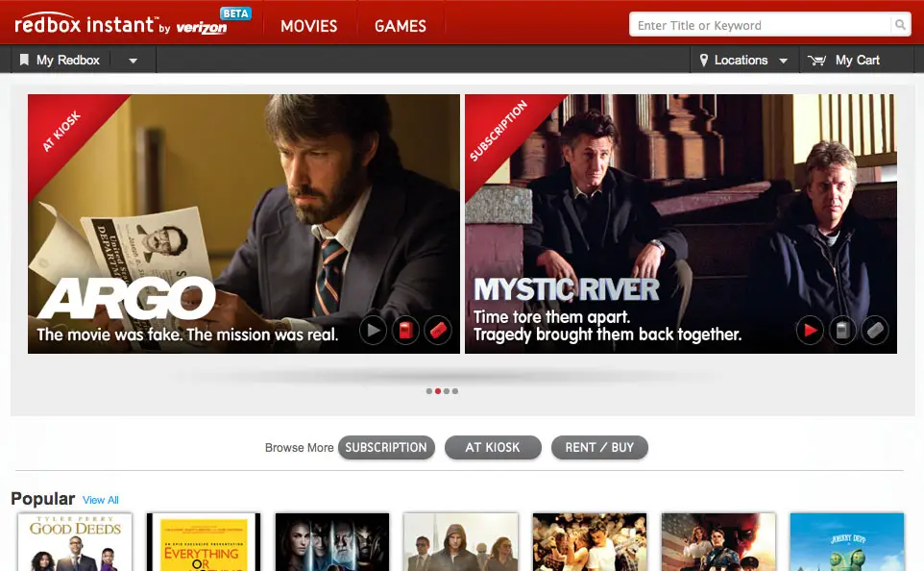Image resolution: width=924 pixels, height=571 pixels.
Task: Click the tagline "The movie was fake. The mission was real."
Action: point(187,335)
